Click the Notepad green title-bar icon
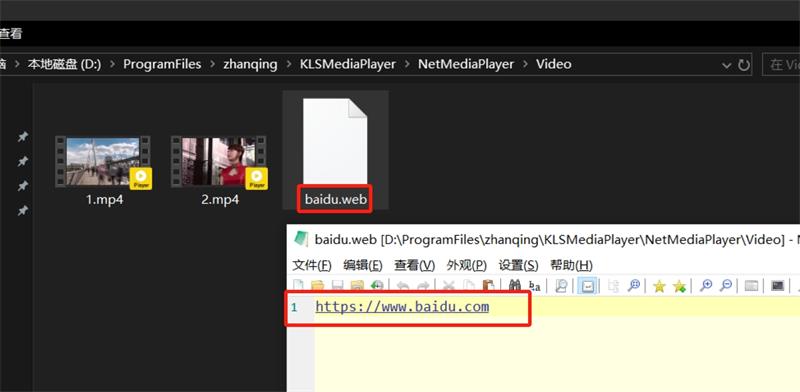The height and width of the screenshot is (392, 800). click(301, 238)
